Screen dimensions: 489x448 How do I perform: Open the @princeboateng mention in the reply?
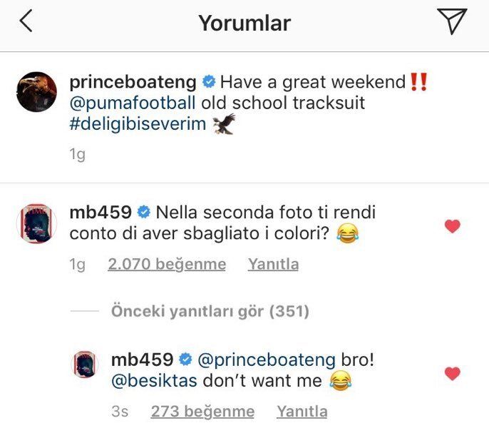(264, 360)
